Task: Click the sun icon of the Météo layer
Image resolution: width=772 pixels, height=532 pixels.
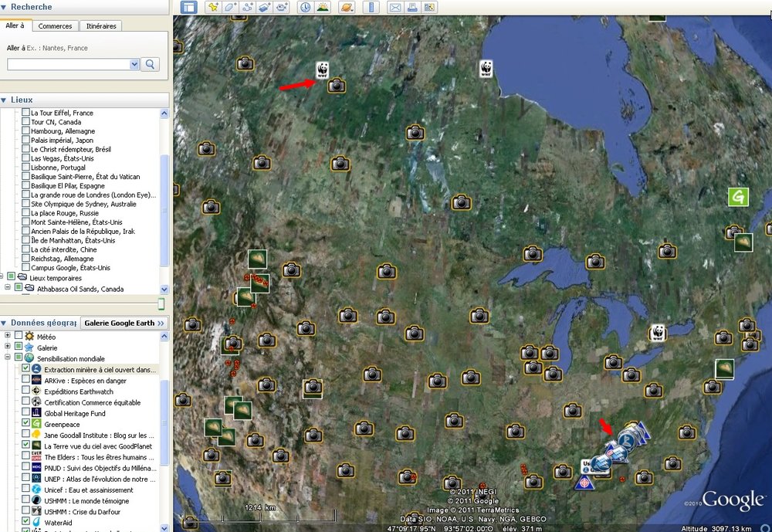Action: point(29,337)
